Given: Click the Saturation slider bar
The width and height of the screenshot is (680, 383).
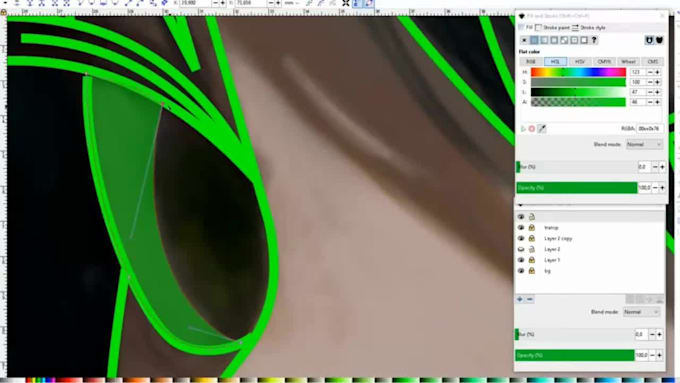Looking at the screenshot, I should pyautogui.click(x=578, y=82).
